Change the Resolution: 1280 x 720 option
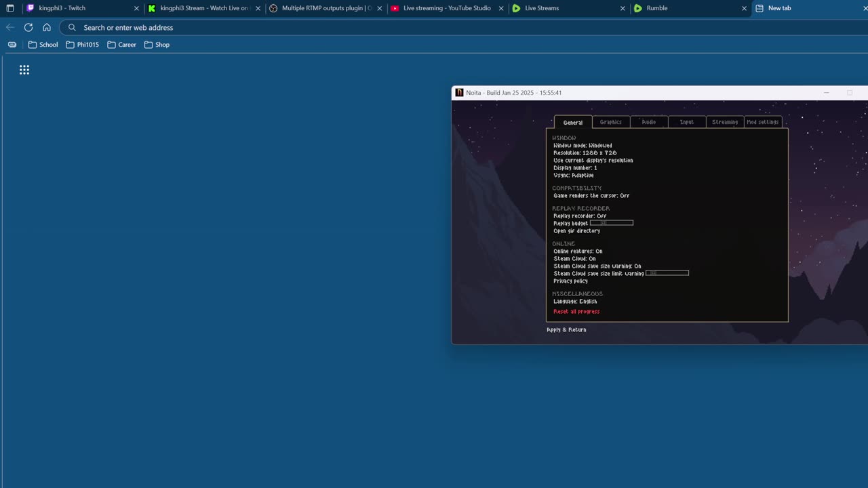Viewport: 868px width, 488px height. point(585,153)
